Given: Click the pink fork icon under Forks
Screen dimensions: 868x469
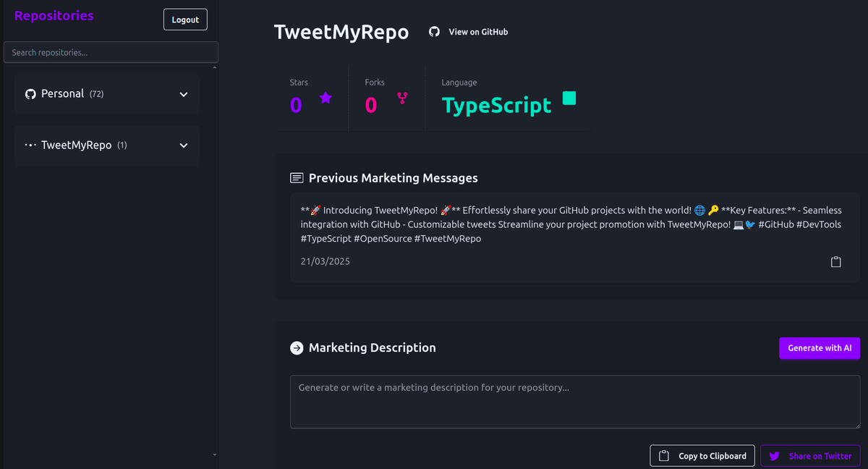Looking at the screenshot, I should click(402, 98).
